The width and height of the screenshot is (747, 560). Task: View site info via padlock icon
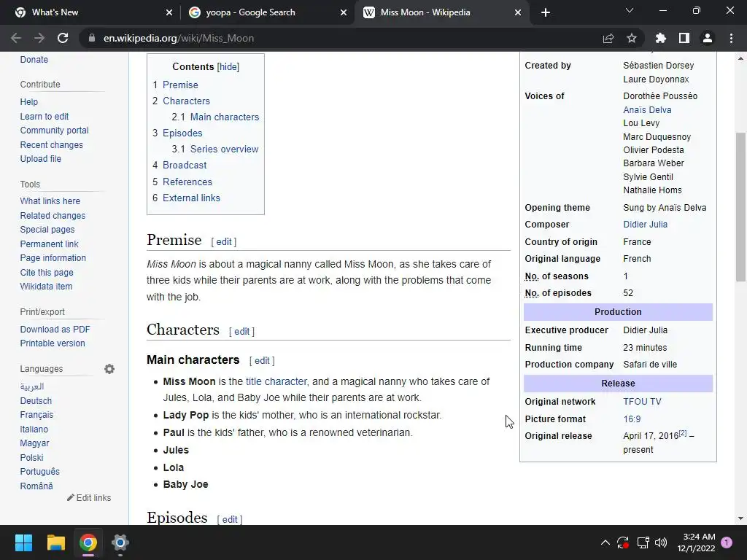pyautogui.click(x=92, y=38)
